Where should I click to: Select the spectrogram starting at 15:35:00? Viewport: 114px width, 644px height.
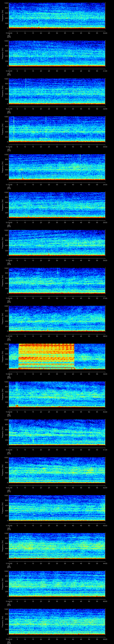point(57,243)
